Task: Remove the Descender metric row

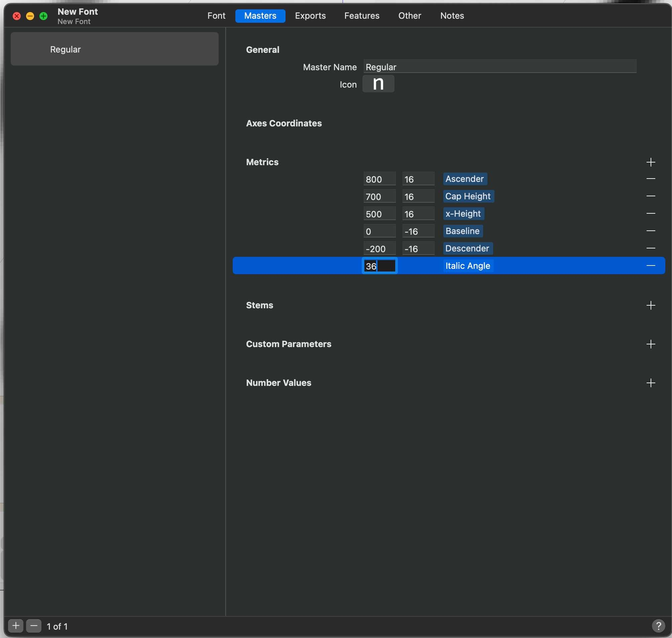Action: (651, 248)
